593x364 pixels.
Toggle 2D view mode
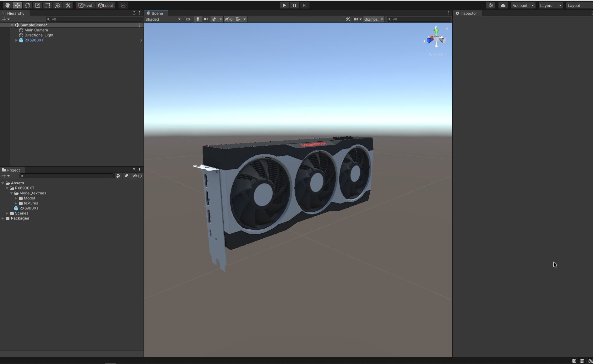pyautogui.click(x=188, y=19)
